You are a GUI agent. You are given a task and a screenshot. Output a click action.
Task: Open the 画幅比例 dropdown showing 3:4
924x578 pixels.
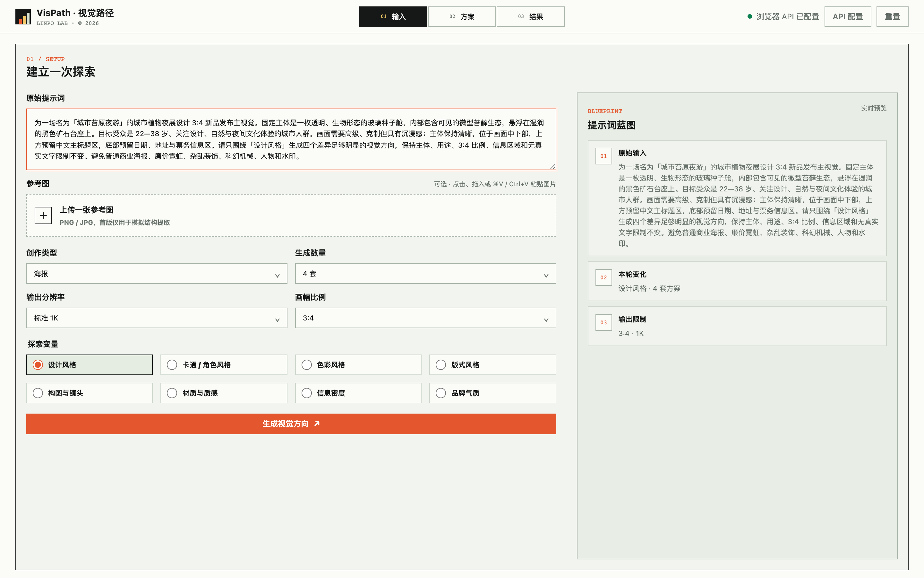(x=425, y=318)
